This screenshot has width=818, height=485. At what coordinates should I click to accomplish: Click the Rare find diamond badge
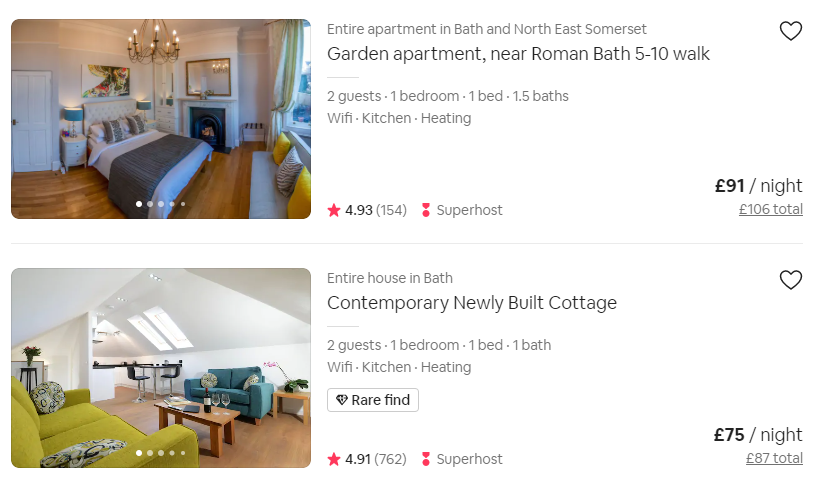tap(372, 400)
